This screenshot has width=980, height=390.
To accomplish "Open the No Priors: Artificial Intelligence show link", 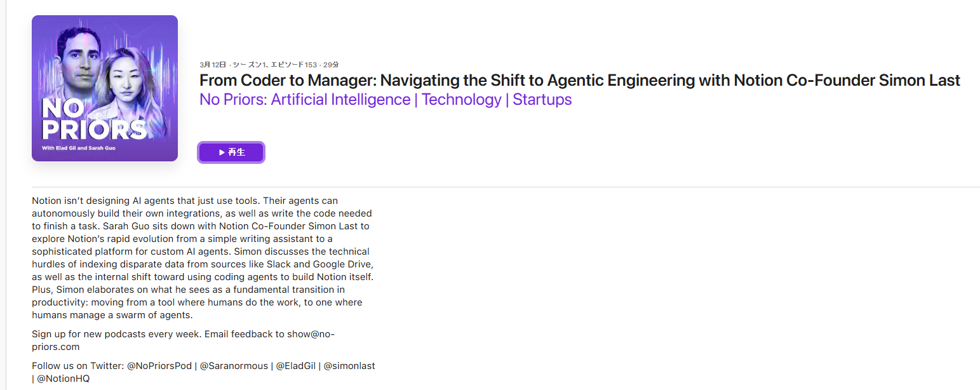I will coord(386,100).
